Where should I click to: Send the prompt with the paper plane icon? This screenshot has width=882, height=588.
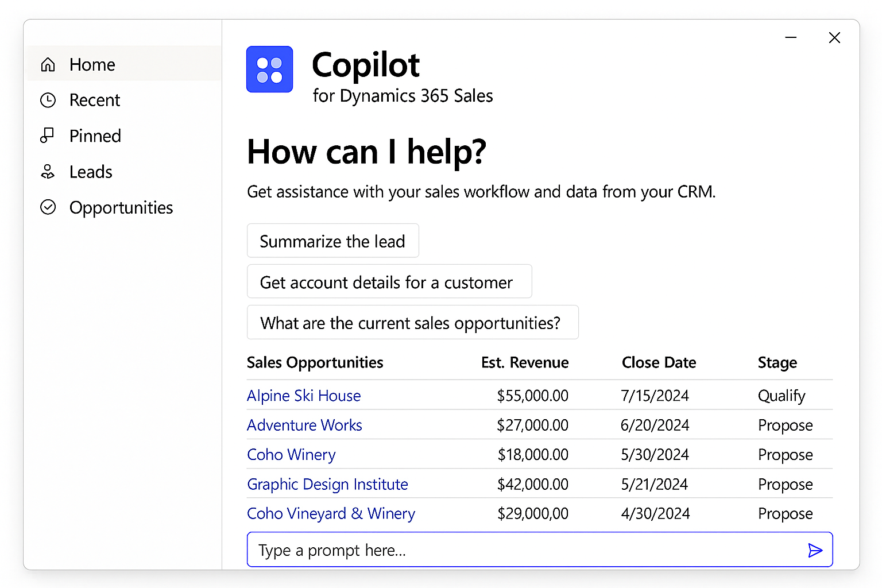815,550
